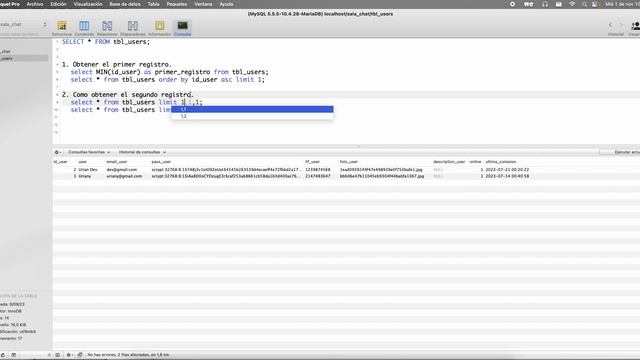Screen dimensions: 640x360
Task: Open the Sequel Pro application menu
Action: coord(9,4)
